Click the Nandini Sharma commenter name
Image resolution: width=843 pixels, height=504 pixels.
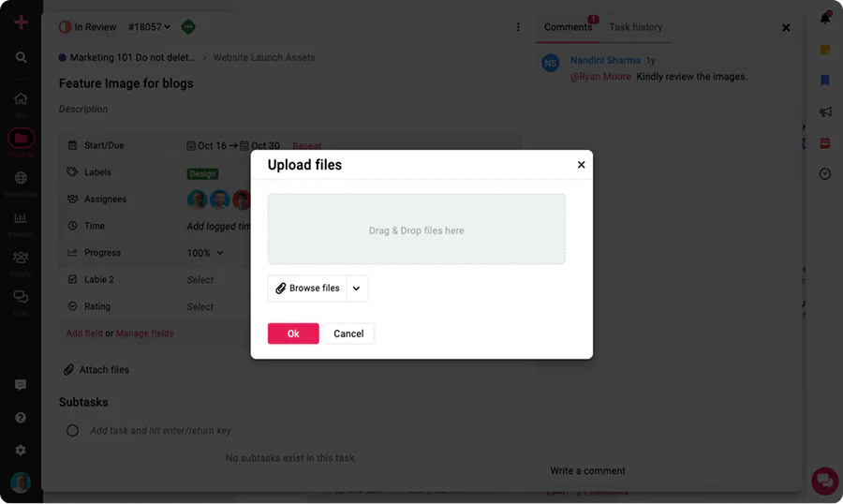click(605, 60)
